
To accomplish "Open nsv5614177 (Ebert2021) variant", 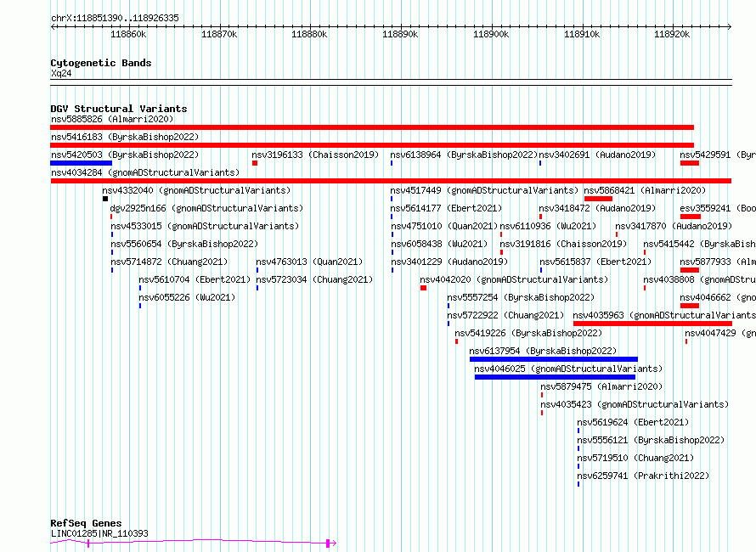I will click(x=446, y=208).
